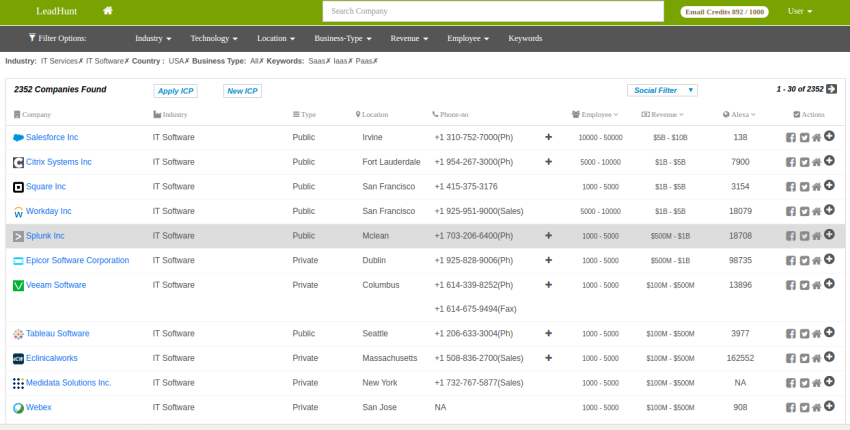Open Facebook page for Veeam Software
This screenshot has width=850, height=430.
[791, 285]
